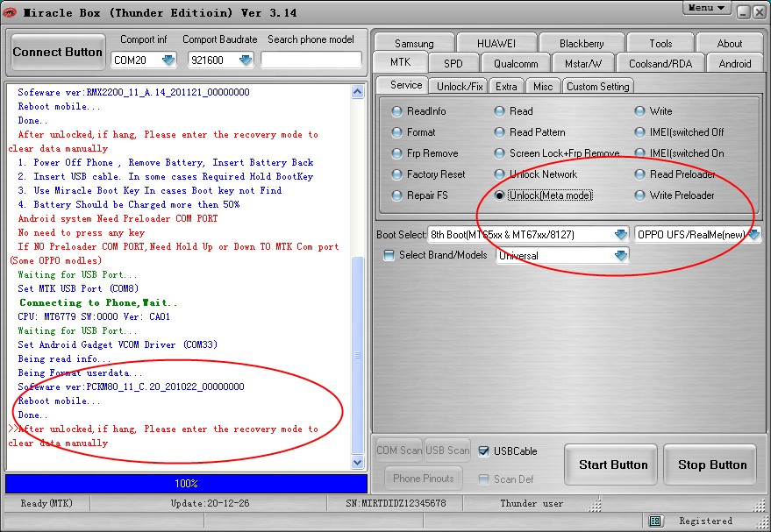Switch to the Qualcomm tab
Screen dimensions: 771x532
coord(516,63)
